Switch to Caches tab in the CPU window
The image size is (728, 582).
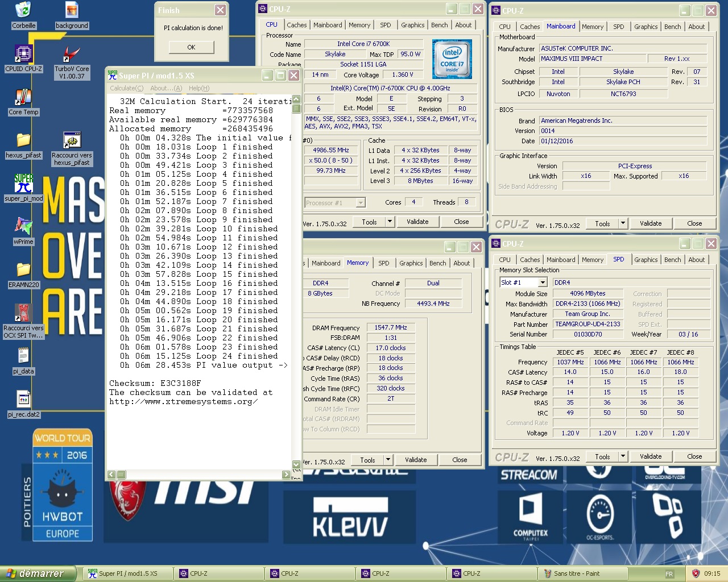click(x=296, y=25)
